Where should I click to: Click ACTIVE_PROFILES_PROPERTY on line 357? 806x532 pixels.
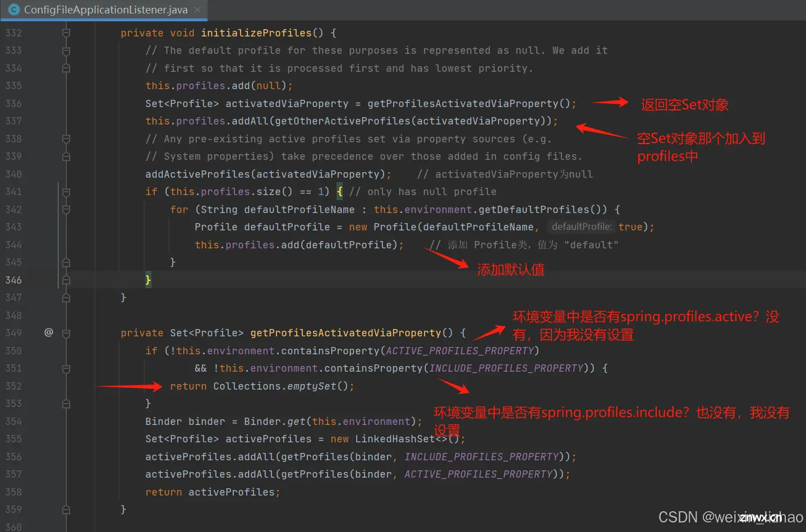tap(478, 474)
